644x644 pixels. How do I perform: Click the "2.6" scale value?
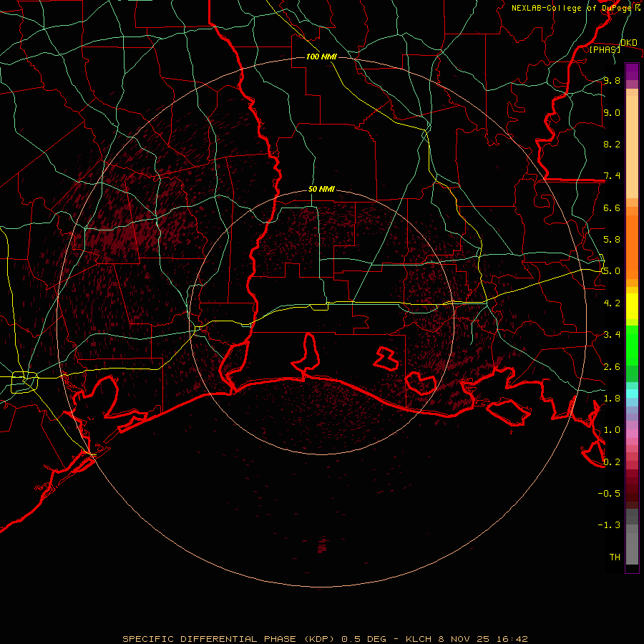612,367
